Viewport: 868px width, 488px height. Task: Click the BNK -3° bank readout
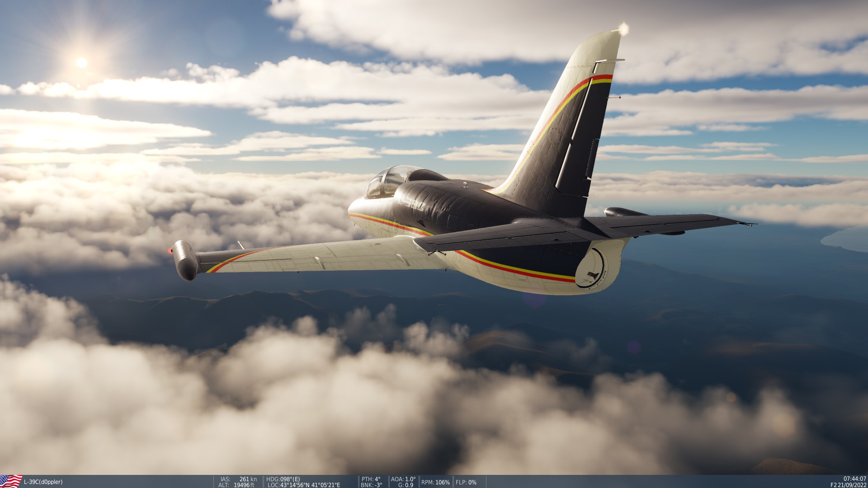click(371, 485)
